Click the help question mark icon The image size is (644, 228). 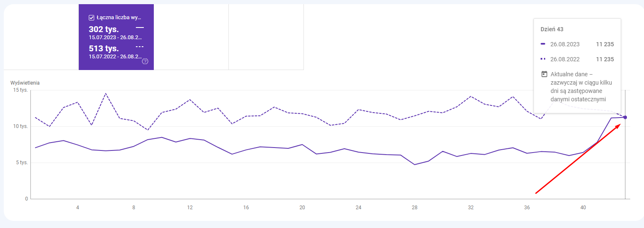pos(145,61)
